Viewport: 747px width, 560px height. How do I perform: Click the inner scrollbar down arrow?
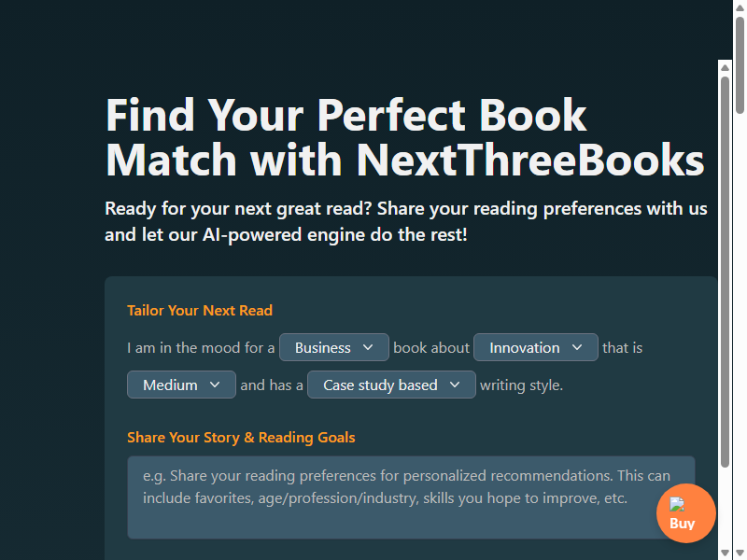click(726, 553)
